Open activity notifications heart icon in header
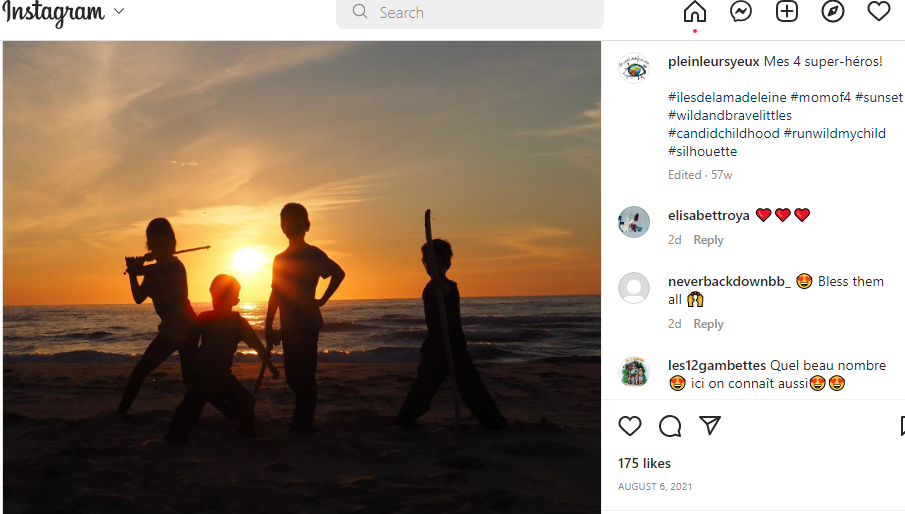This screenshot has height=514, width=905. [x=879, y=12]
